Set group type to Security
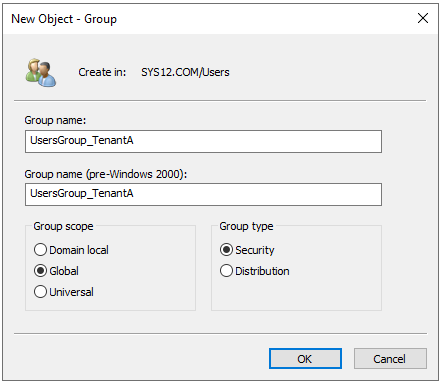 click(226, 250)
